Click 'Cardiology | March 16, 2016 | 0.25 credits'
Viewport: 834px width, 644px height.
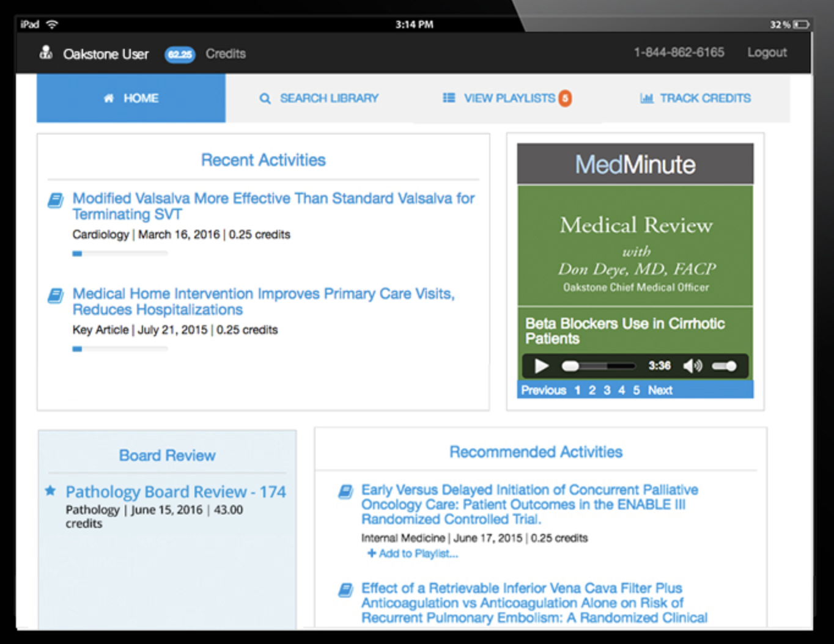(x=181, y=235)
